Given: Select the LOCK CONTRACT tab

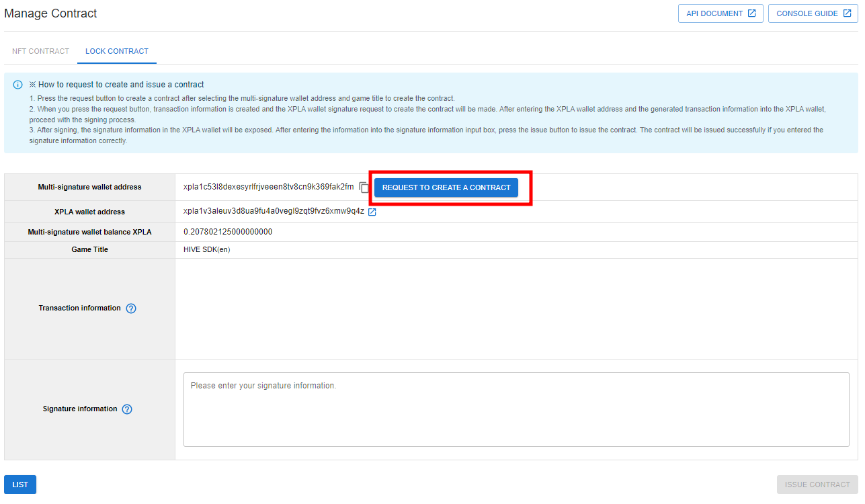Looking at the screenshot, I should [x=117, y=51].
